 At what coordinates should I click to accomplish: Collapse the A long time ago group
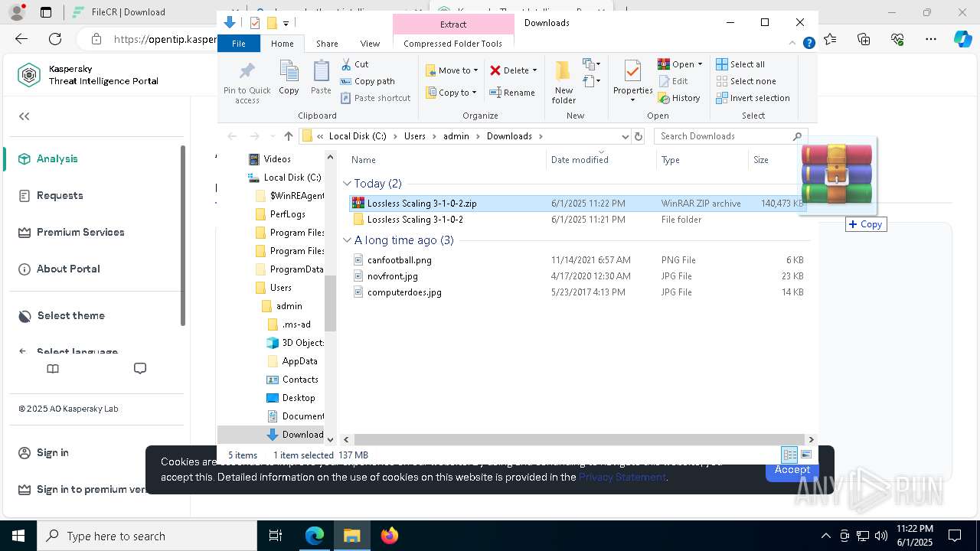pyautogui.click(x=347, y=240)
